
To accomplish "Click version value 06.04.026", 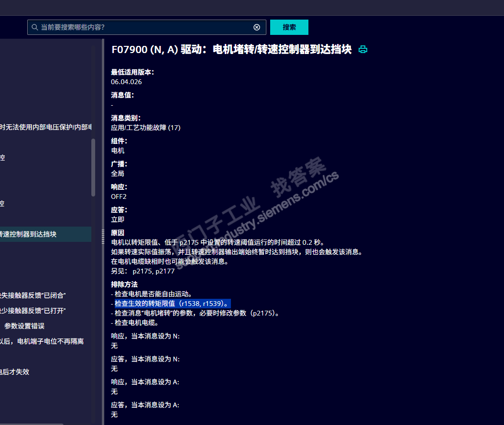I will [126, 82].
